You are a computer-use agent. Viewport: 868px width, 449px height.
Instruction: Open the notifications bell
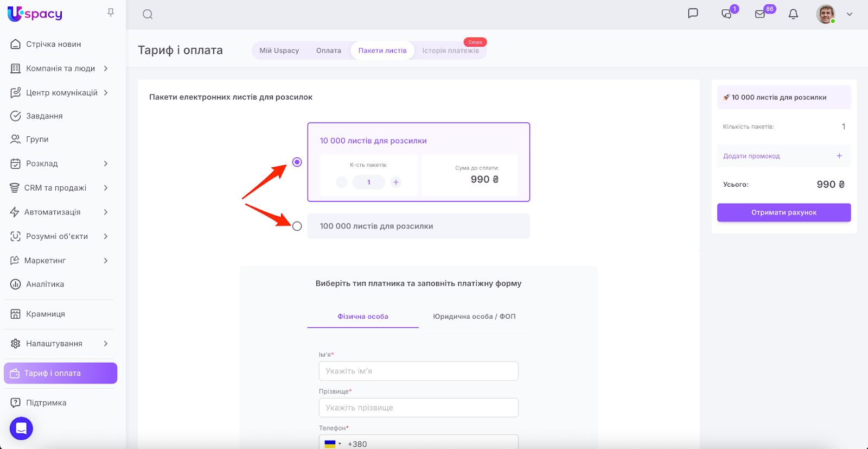click(x=793, y=14)
